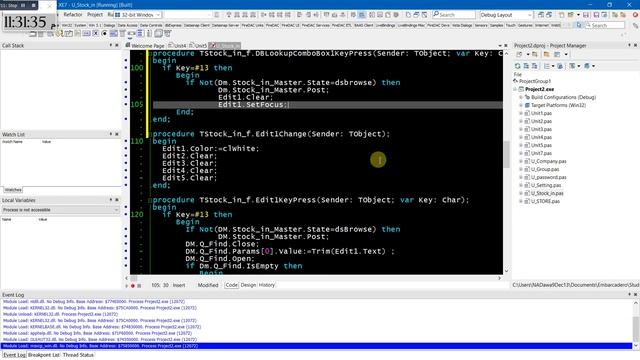Open the editor tabs overflow dropdown arrow
Viewport: 640px width, 360px height.
tap(500, 46)
